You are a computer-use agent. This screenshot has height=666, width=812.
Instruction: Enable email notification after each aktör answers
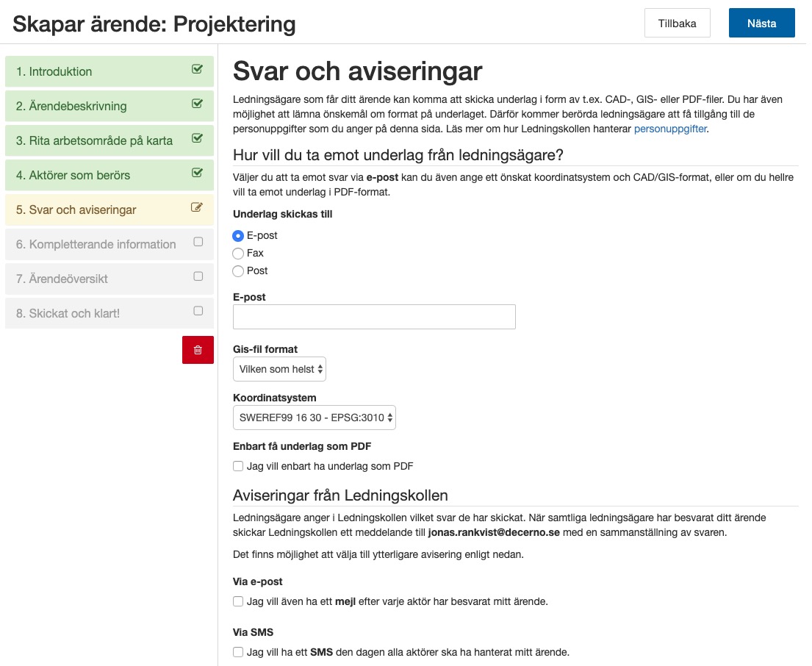237,601
